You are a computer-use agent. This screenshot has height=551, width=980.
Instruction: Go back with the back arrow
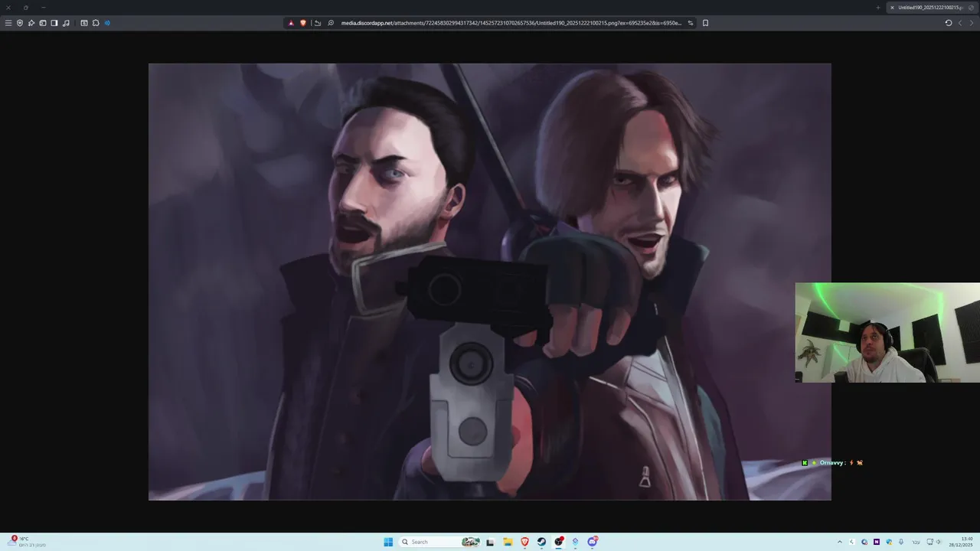(x=960, y=23)
